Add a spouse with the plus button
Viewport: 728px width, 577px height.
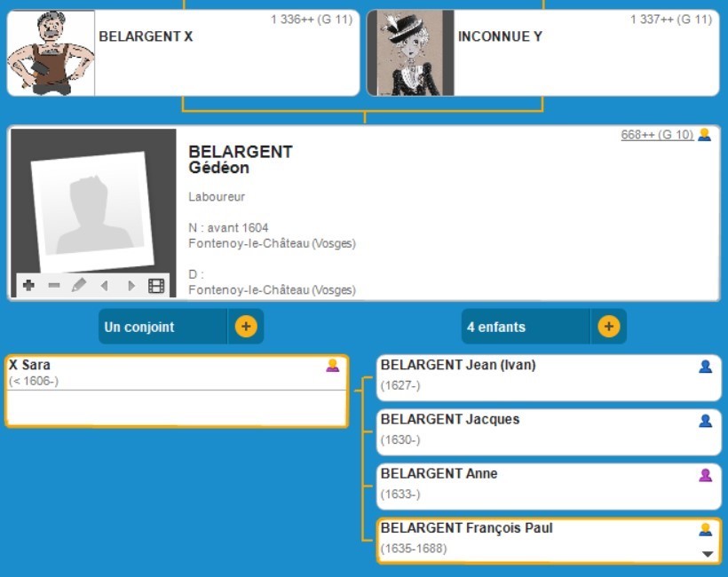coord(246,327)
